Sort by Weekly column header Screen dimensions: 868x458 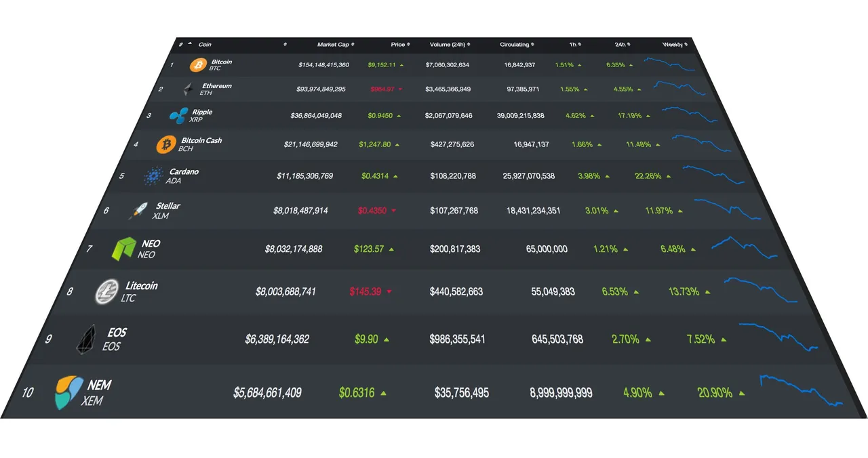click(x=675, y=45)
